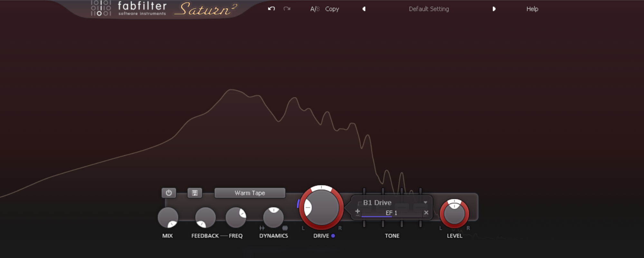Click the save band preset floppy icon
Image resolution: width=644 pixels, height=258 pixels.
tap(194, 193)
